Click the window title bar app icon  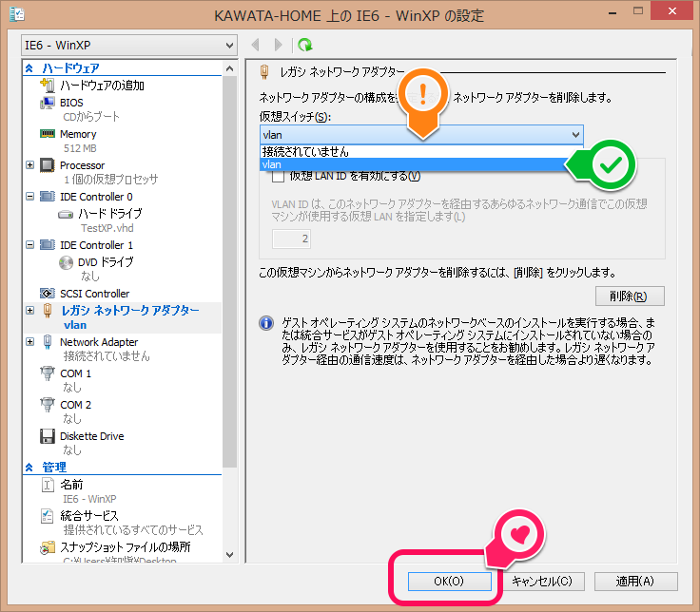coord(17,14)
